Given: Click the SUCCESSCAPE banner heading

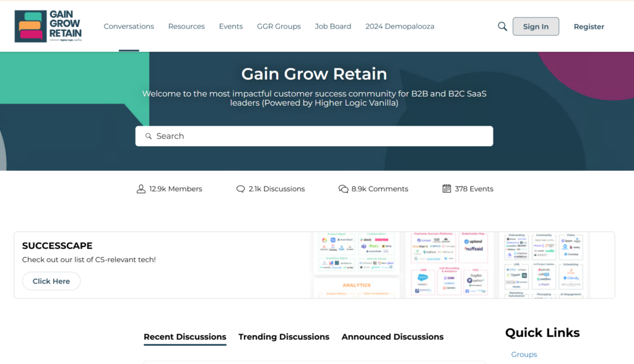Looking at the screenshot, I should pyautogui.click(x=57, y=246).
